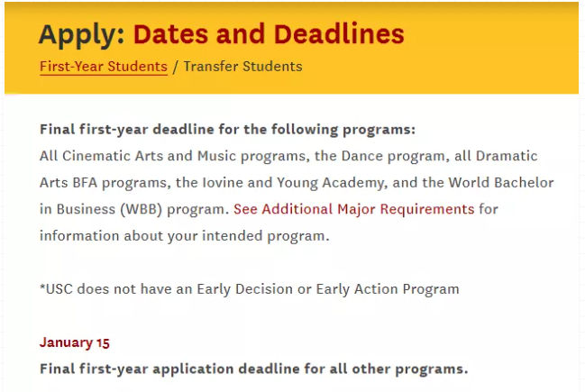The image size is (585, 392).
Task: Open the First-Year Students tab
Action: point(104,67)
